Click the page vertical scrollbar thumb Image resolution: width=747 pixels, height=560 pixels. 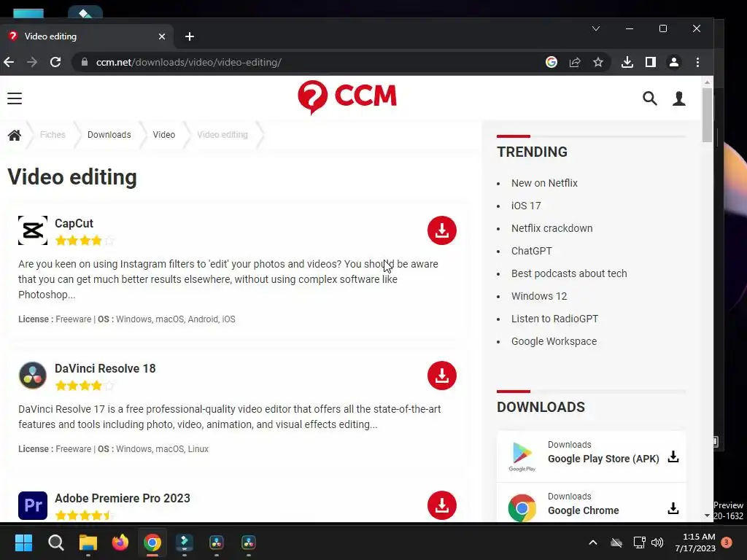click(x=707, y=114)
